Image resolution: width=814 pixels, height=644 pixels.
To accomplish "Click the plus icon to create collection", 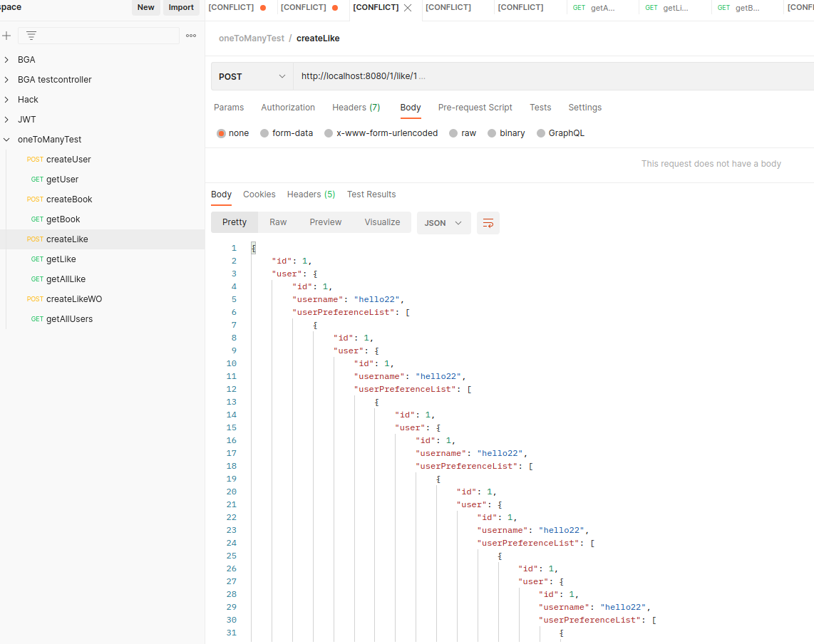I will click(6, 36).
